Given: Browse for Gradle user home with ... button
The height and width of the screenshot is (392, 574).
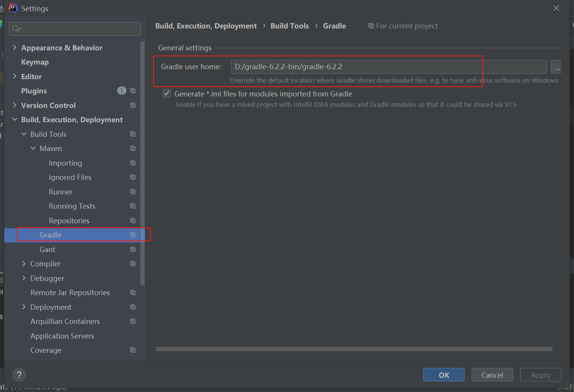Looking at the screenshot, I should click(x=556, y=67).
